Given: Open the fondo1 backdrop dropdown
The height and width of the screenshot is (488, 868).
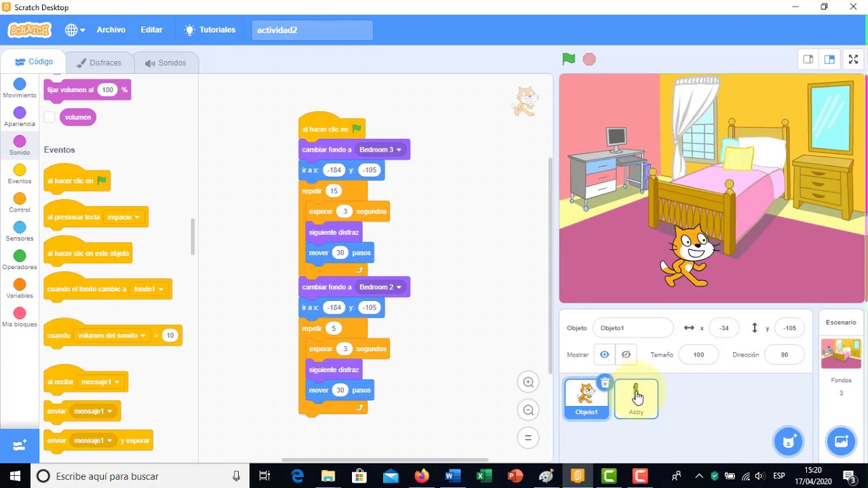Looking at the screenshot, I should point(148,289).
